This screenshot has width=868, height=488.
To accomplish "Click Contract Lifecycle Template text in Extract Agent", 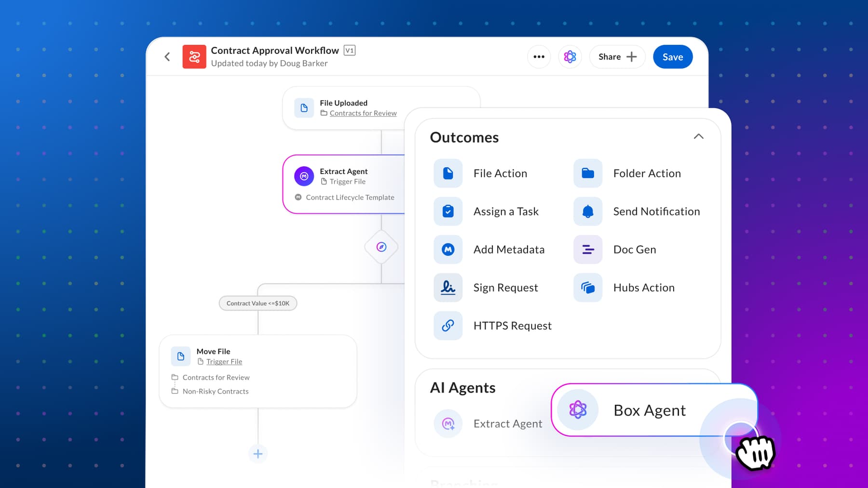I will [350, 198].
